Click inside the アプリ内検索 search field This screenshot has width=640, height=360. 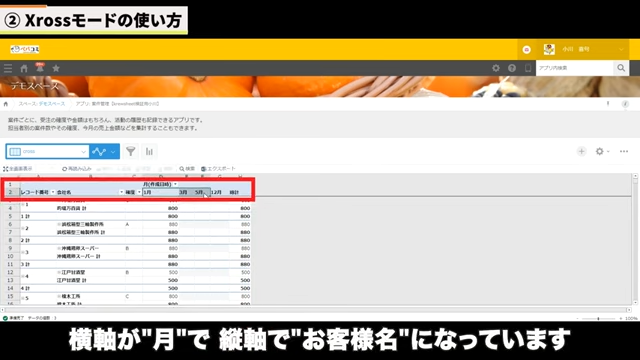(x=575, y=68)
